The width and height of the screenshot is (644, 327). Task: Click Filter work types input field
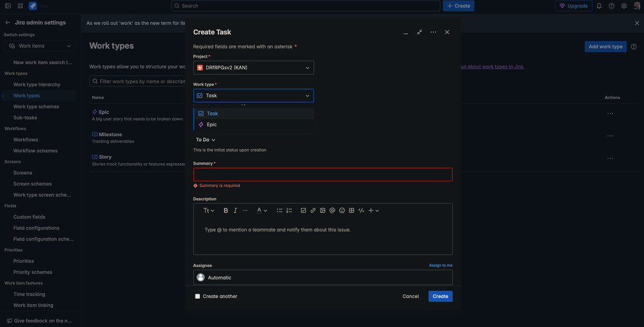137,81
